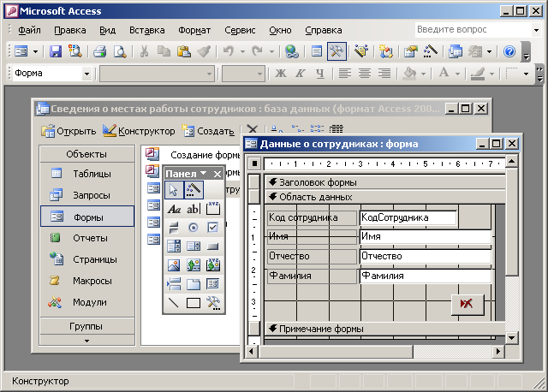Click the Insert Hyperlink globe icon
This screenshot has width=548, height=392.
(x=291, y=51)
